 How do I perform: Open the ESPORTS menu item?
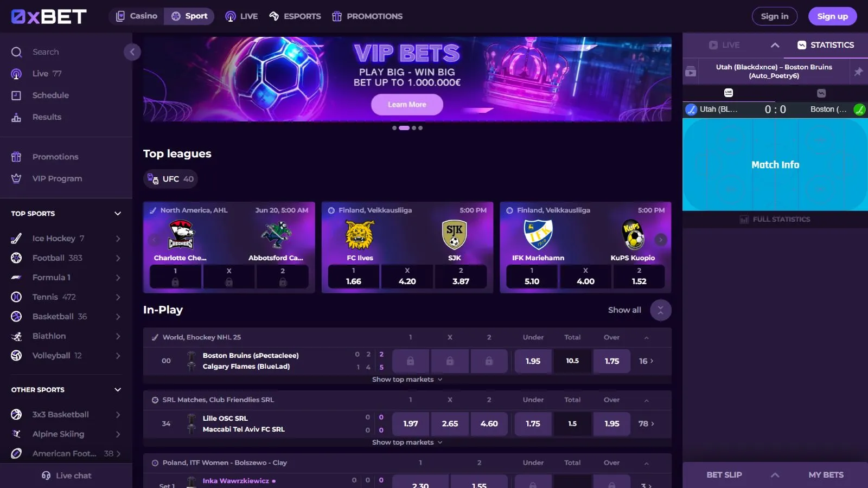click(x=295, y=16)
